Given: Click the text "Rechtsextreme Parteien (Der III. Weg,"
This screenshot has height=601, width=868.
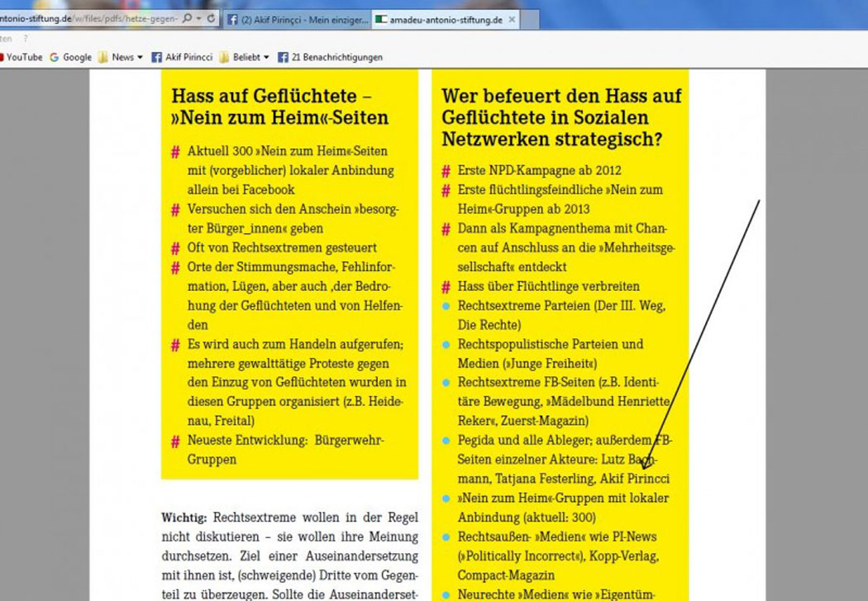Looking at the screenshot, I should tap(561, 306).
